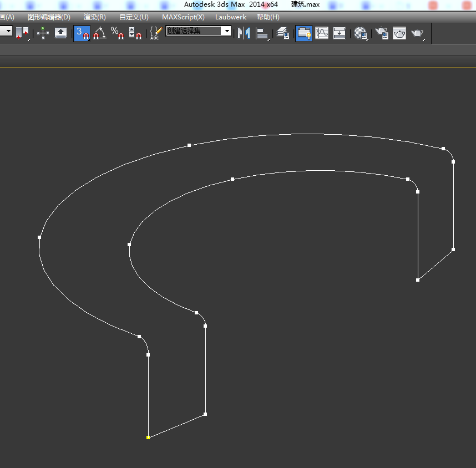Open the Laubwerk menu
This screenshot has width=476, height=468.
pyautogui.click(x=231, y=17)
